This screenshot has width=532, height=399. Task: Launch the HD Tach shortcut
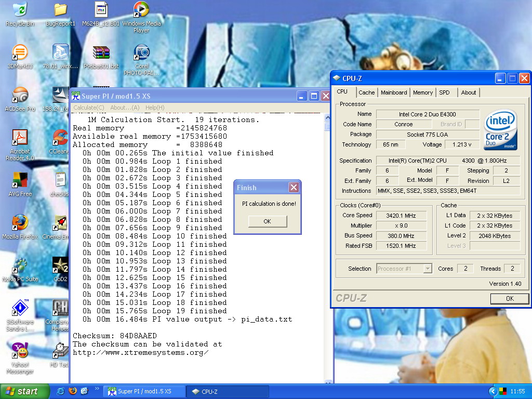tap(59, 355)
